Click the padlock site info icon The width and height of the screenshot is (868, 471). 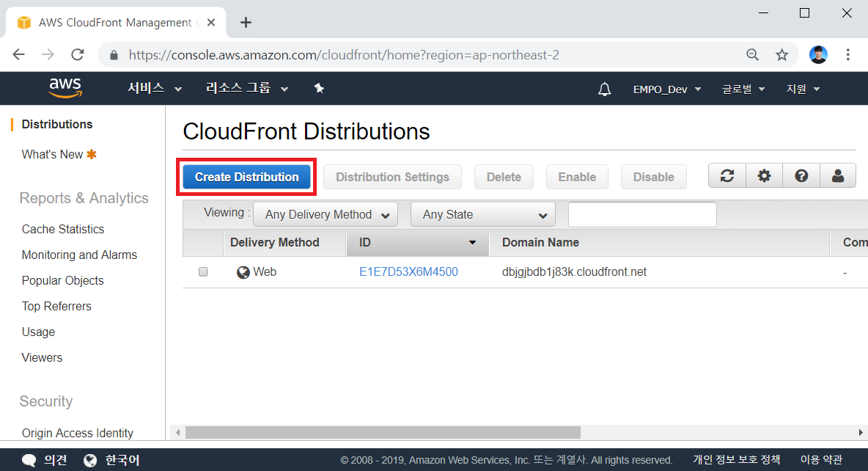[x=114, y=55]
